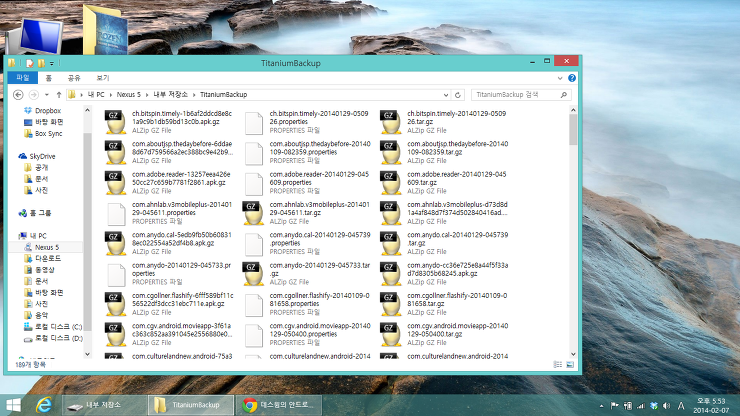Select ch.bitspin.timely-20140129 properties file icon
Image resolution: width=740 pixels, height=416 pixels.
253,123
